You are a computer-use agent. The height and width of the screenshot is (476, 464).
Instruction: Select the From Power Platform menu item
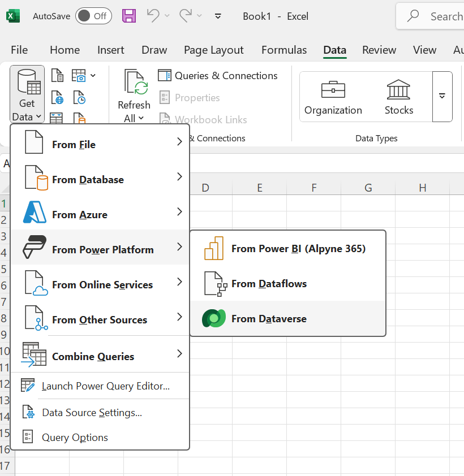(x=100, y=247)
